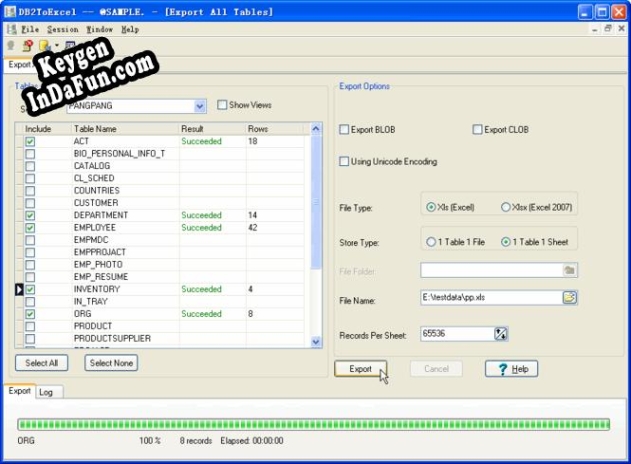
Task: Check the CL_SCHED include checkbox
Action: [x=30, y=178]
